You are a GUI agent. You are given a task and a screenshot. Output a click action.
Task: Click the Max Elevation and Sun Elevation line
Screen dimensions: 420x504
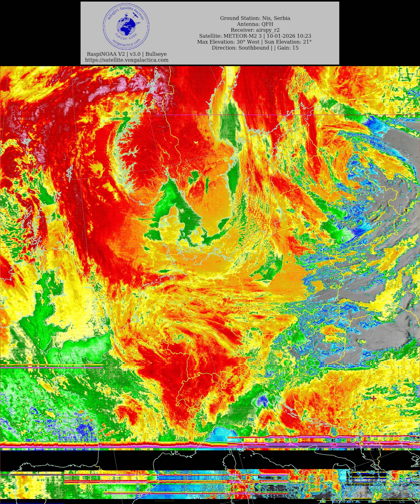tap(254, 42)
